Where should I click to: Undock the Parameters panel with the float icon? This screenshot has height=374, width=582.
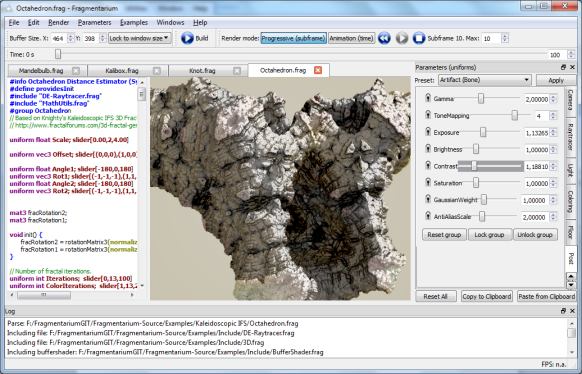coord(563,67)
